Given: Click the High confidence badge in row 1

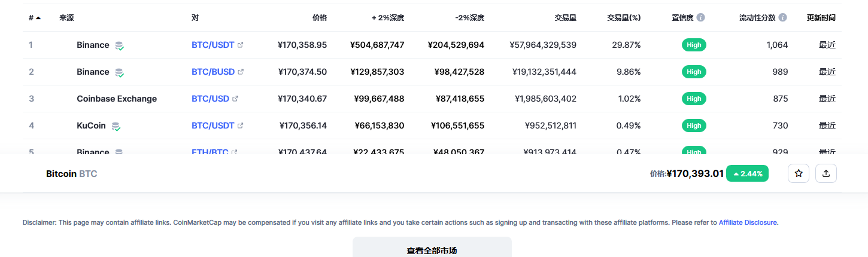Looking at the screenshot, I should coord(694,45).
